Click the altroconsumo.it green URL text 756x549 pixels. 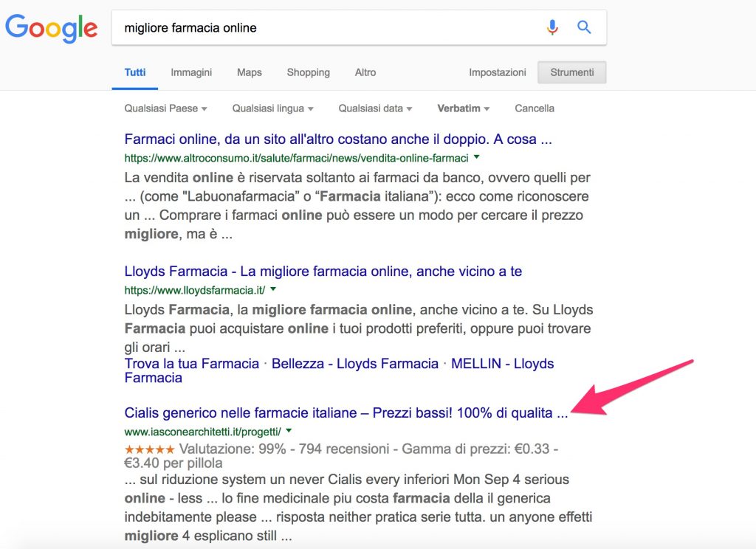click(296, 158)
